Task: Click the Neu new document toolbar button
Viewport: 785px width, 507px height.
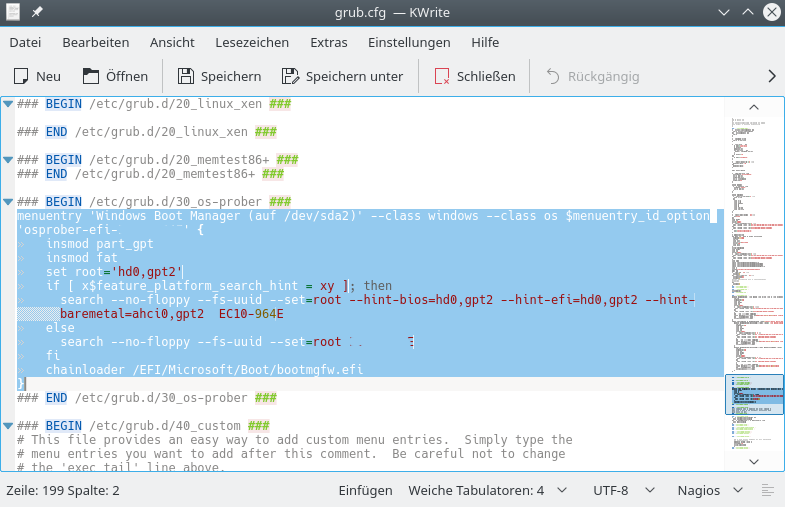Action: point(37,76)
